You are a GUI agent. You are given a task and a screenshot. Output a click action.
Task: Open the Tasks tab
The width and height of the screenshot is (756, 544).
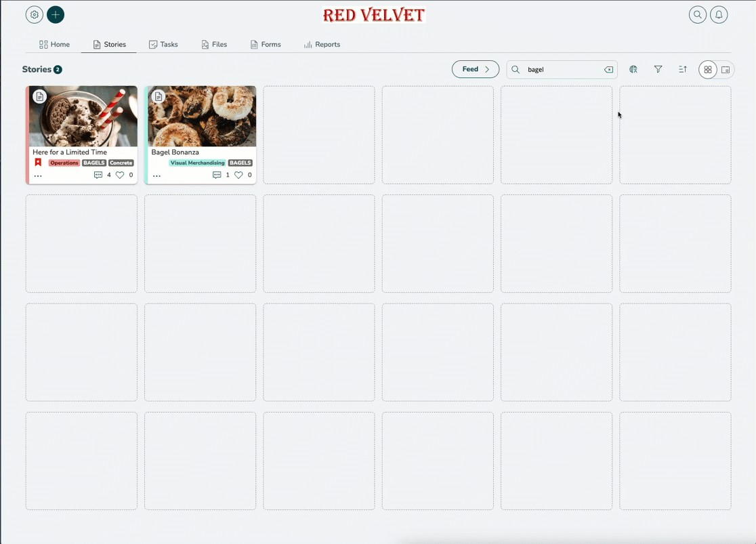coord(163,44)
